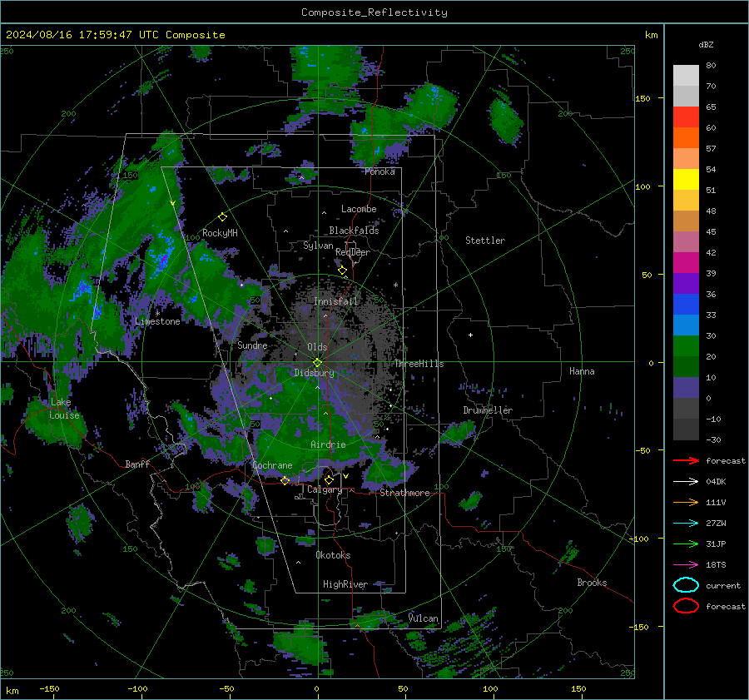Click the Innisfail city label

click(x=335, y=301)
